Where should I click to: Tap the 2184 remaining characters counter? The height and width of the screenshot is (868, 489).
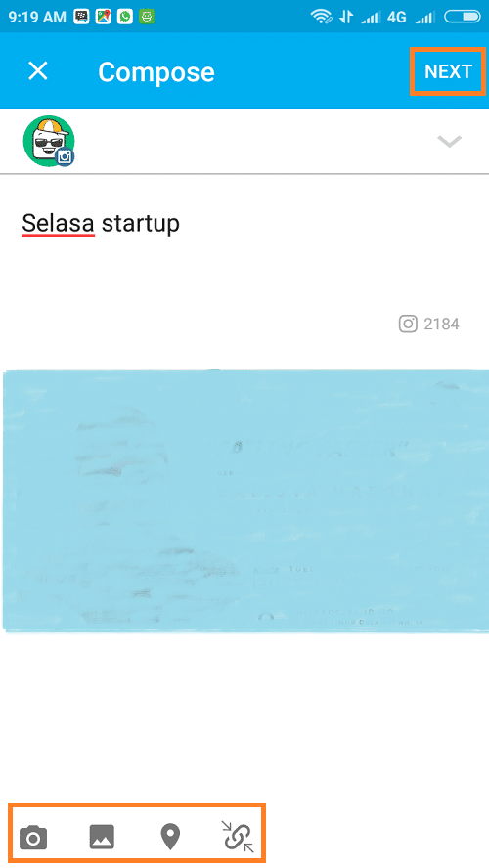pos(441,324)
